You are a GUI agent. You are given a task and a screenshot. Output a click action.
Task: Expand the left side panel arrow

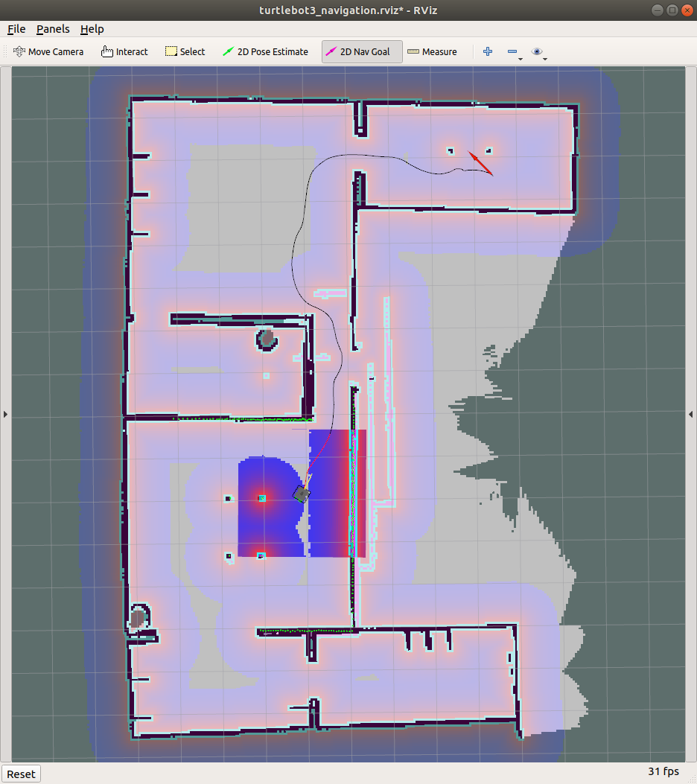coord(5,414)
